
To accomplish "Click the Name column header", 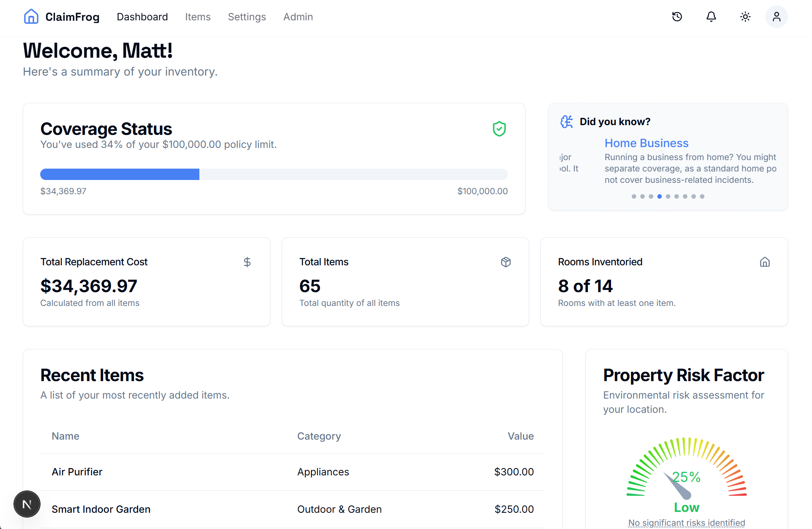I will [65, 436].
